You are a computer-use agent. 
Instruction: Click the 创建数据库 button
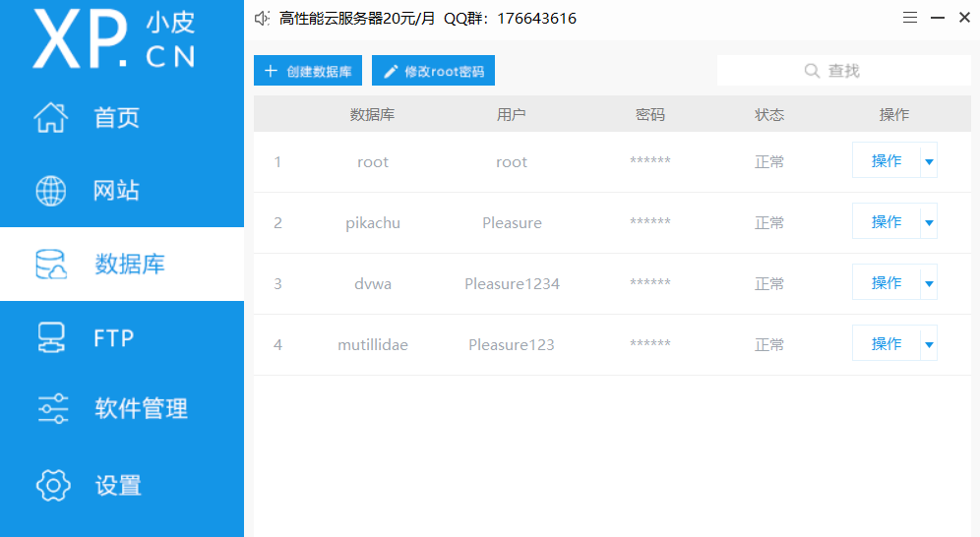pos(308,71)
